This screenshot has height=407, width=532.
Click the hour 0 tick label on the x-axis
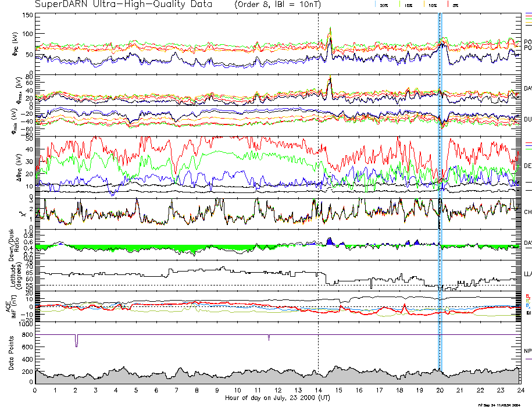point(35,390)
